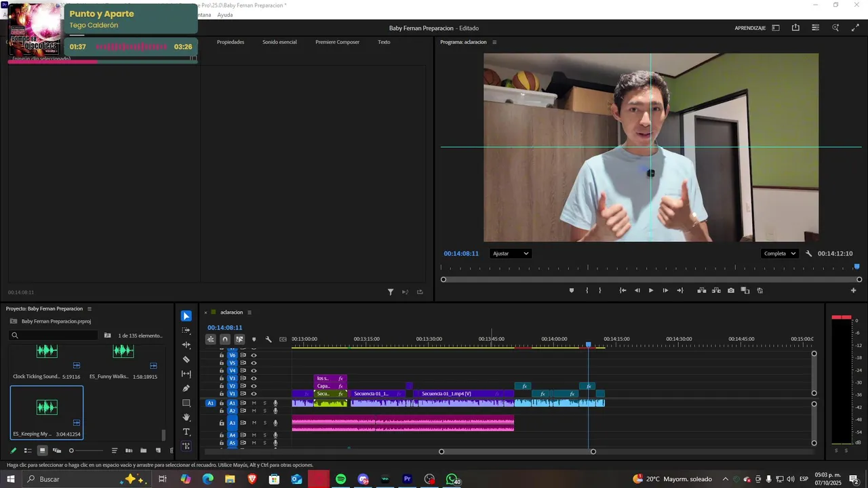Open workspaces layout menu in header
This screenshot has height=488, width=868.
776,28
